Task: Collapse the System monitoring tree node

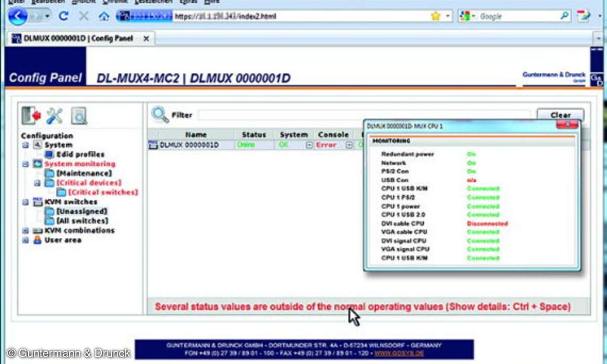Action: click(25, 164)
